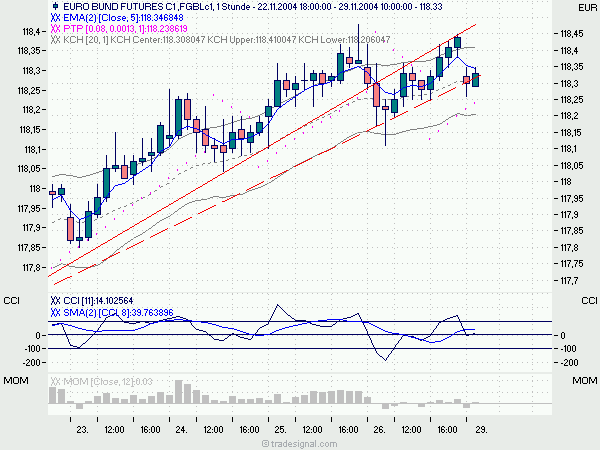Select the EMA(2) [Close, 5]:118.346848 legend entry
600x450 pixels.
(x=123, y=18)
